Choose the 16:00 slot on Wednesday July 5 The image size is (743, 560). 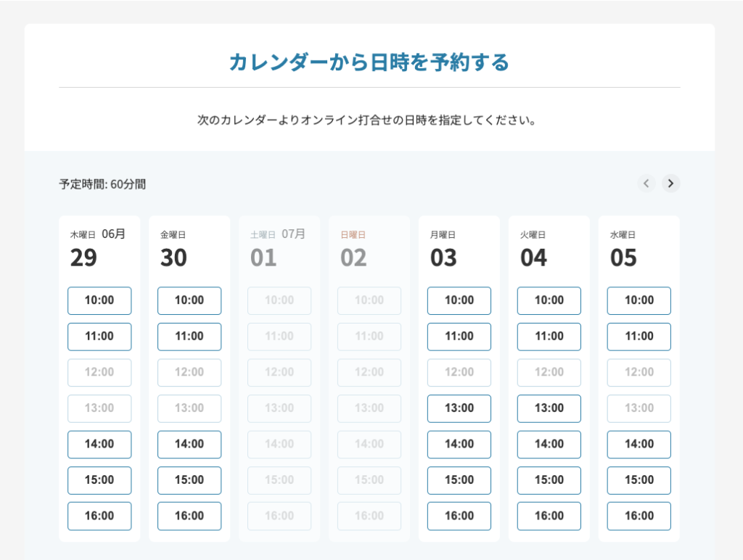pos(639,516)
